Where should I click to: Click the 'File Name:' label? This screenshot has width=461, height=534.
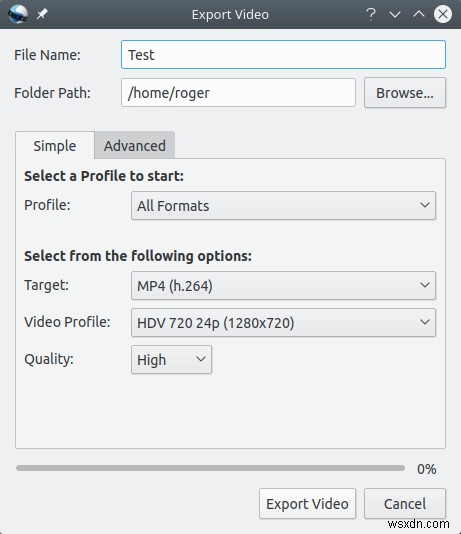point(47,55)
